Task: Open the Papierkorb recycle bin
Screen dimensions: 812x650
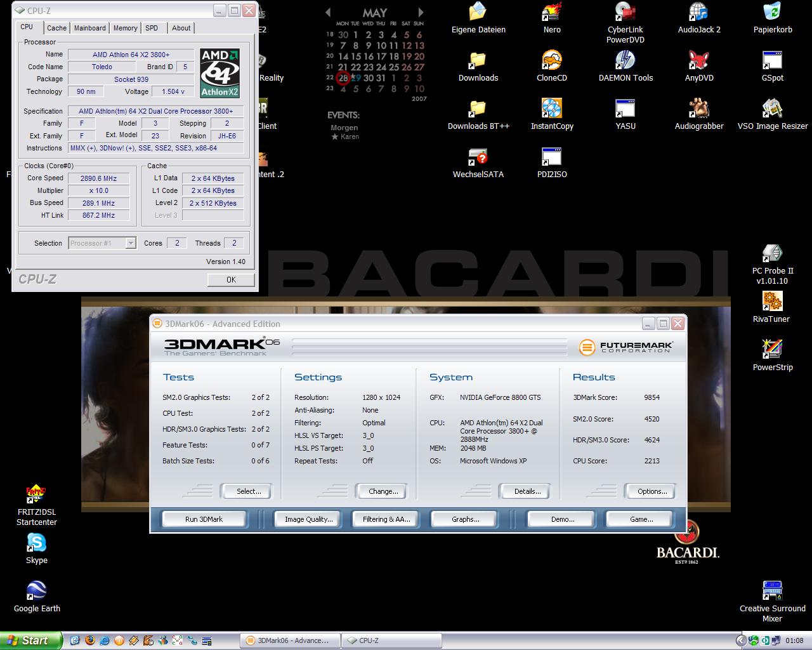Action: (x=773, y=18)
